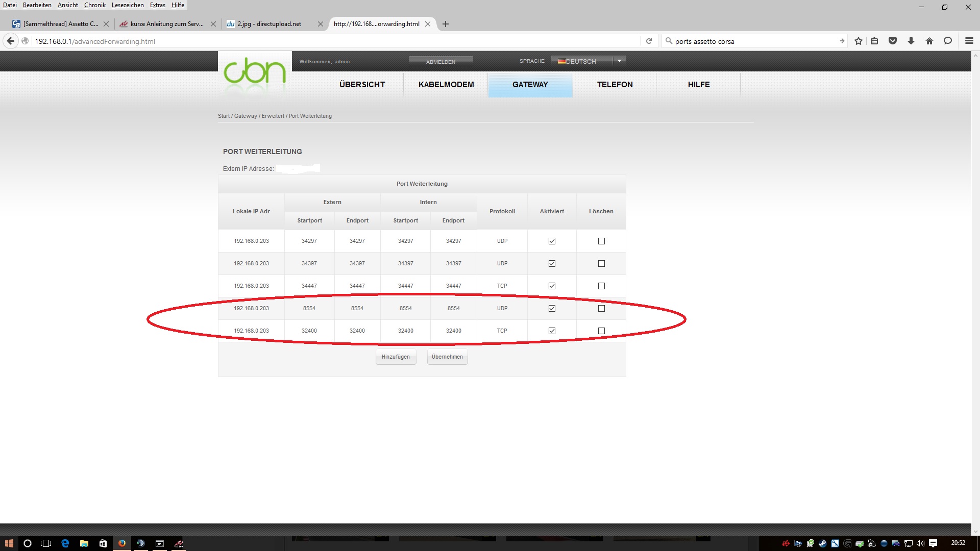Mark the 32400 TCP rule for deletion
980x551 pixels.
[601, 331]
